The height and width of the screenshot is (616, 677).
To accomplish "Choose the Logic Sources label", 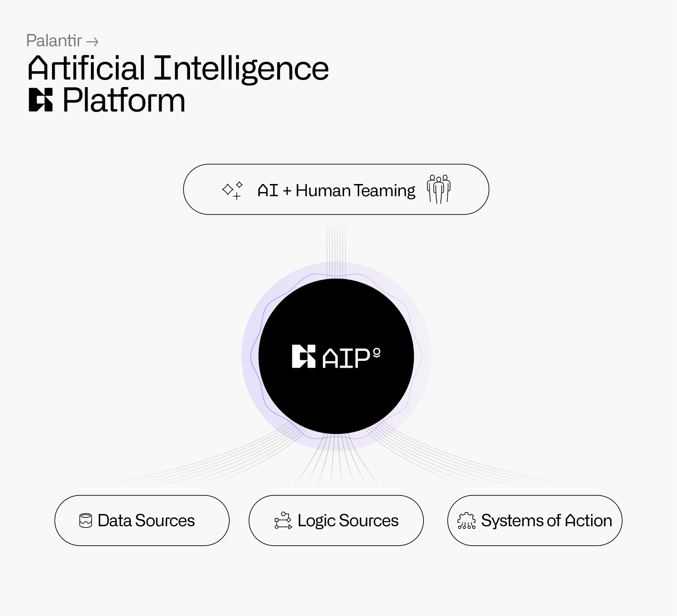I will point(348,520).
